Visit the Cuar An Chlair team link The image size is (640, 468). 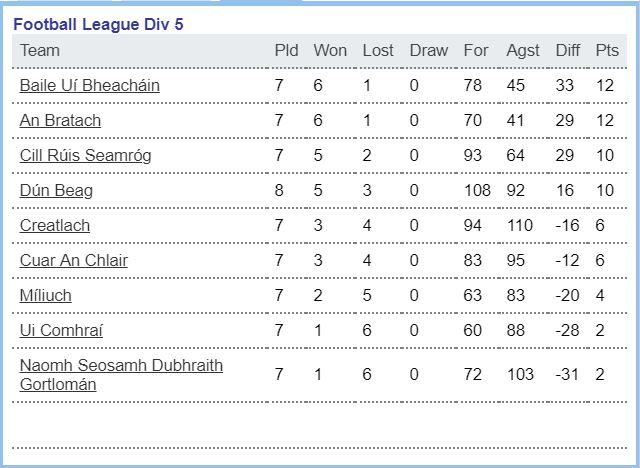click(73, 261)
